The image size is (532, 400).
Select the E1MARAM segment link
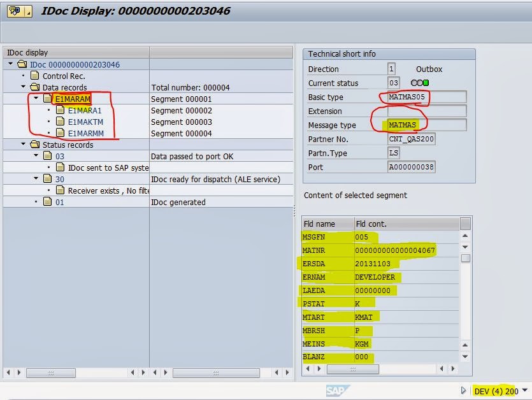73,99
